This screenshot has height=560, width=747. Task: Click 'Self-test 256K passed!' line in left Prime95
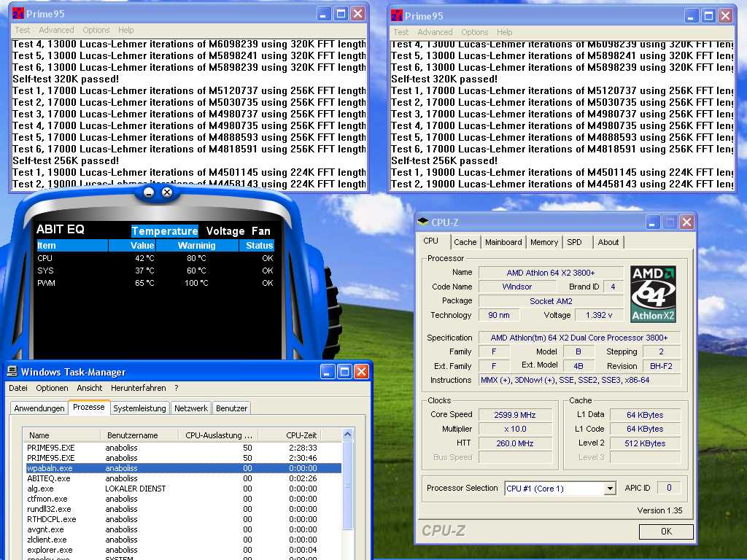(x=65, y=160)
